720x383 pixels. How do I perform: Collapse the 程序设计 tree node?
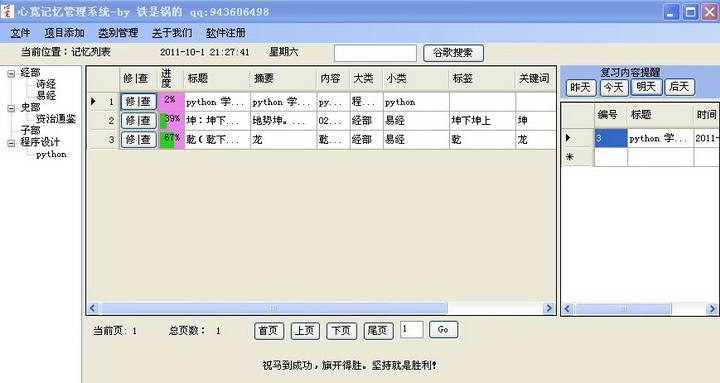(11, 143)
